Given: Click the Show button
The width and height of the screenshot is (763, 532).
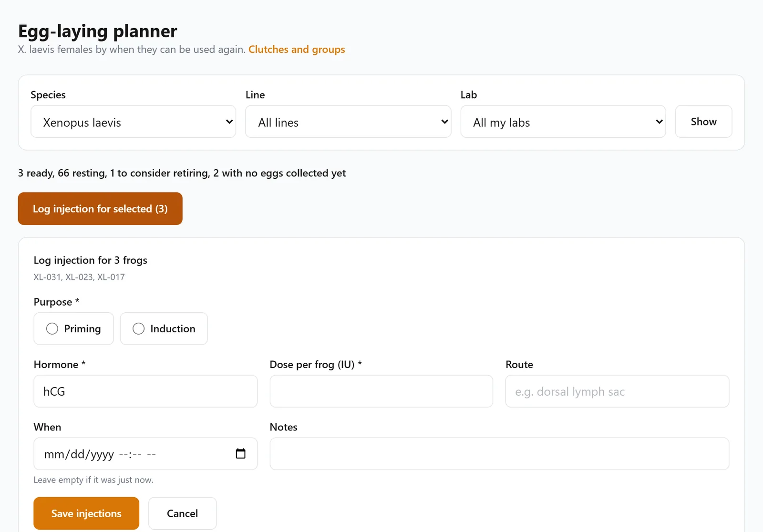Looking at the screenshot, I should pos(703,122).
